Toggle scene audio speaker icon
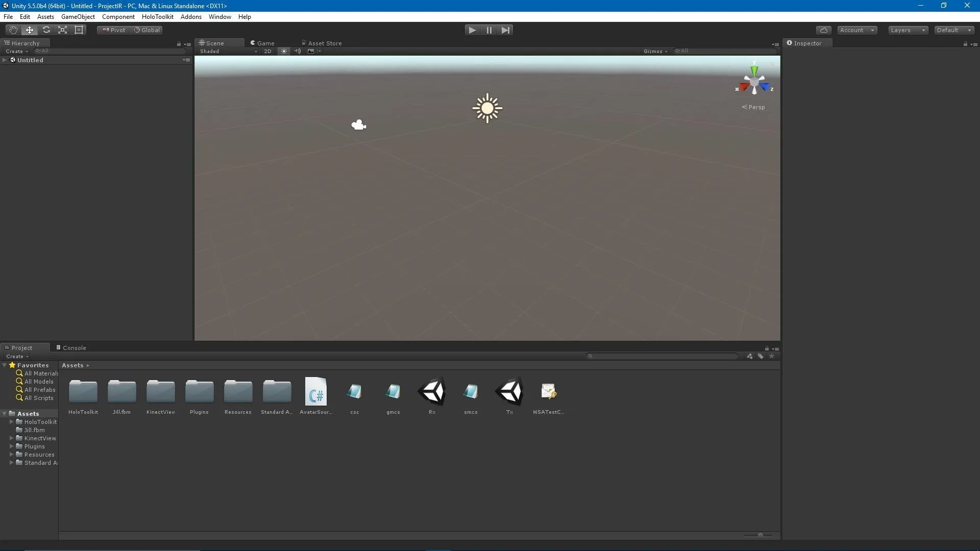Screen dimensions: 980x551 click(298, 51)
